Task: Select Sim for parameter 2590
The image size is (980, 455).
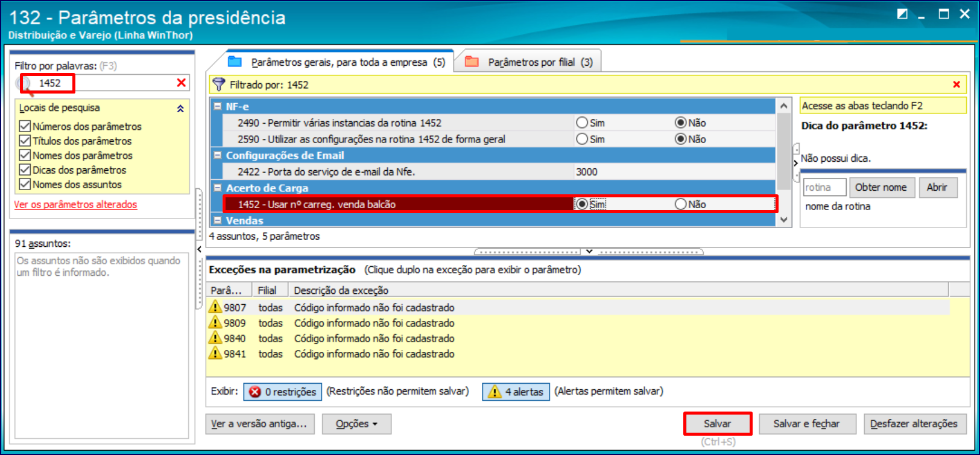Action: [582, 139]
